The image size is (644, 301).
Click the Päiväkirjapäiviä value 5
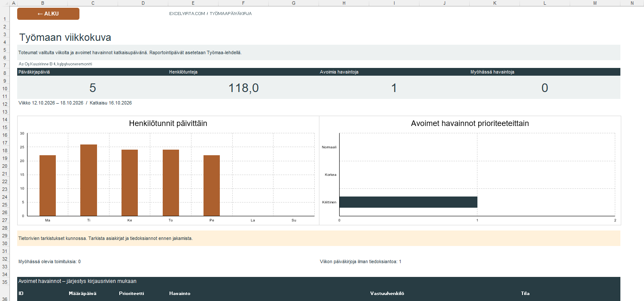tap(93, 88)
